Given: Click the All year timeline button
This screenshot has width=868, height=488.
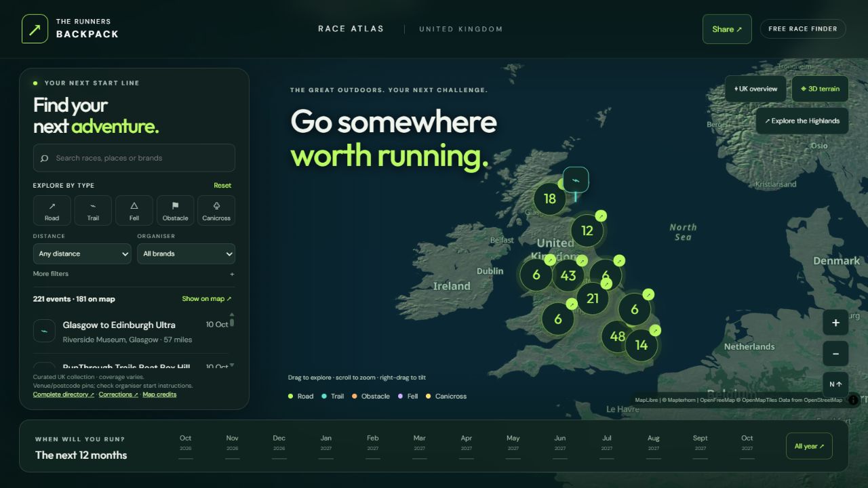Looking at the screenshot, I should coord(809,446).
